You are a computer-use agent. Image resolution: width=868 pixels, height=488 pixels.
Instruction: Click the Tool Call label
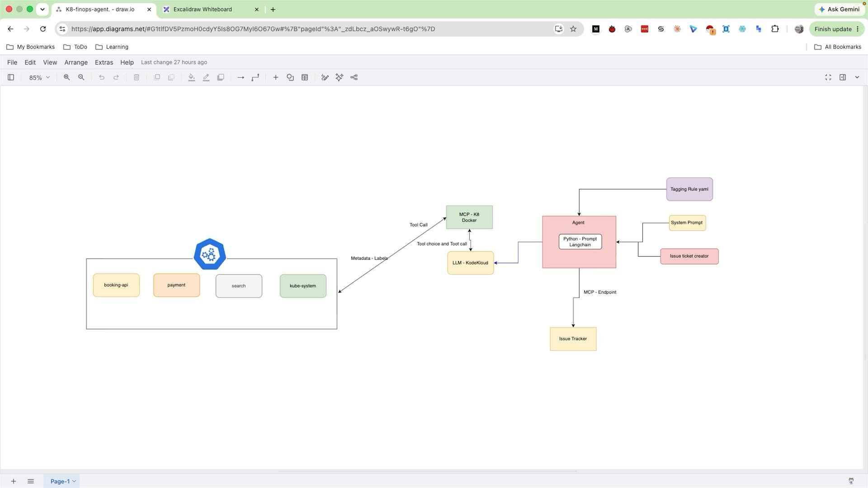(418, 225)
